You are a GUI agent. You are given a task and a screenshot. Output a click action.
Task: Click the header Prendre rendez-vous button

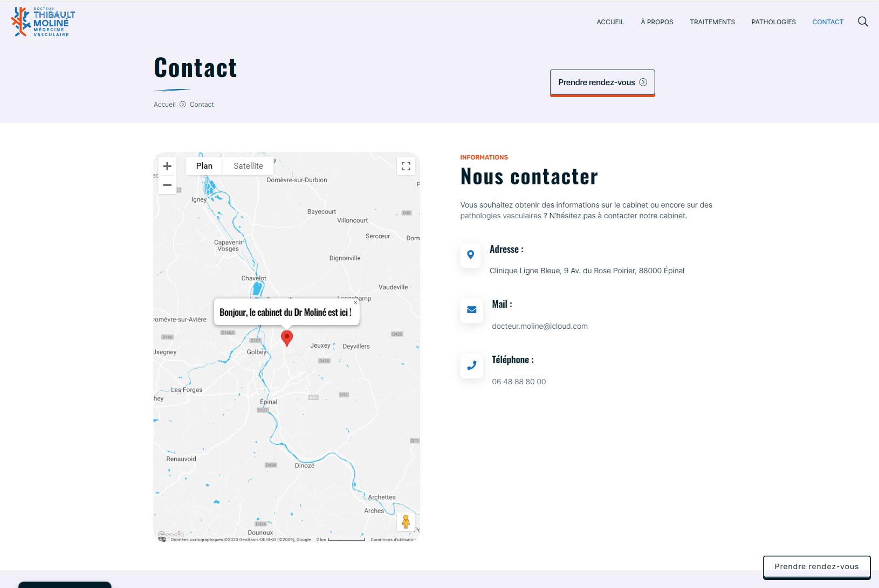point(602,82)
